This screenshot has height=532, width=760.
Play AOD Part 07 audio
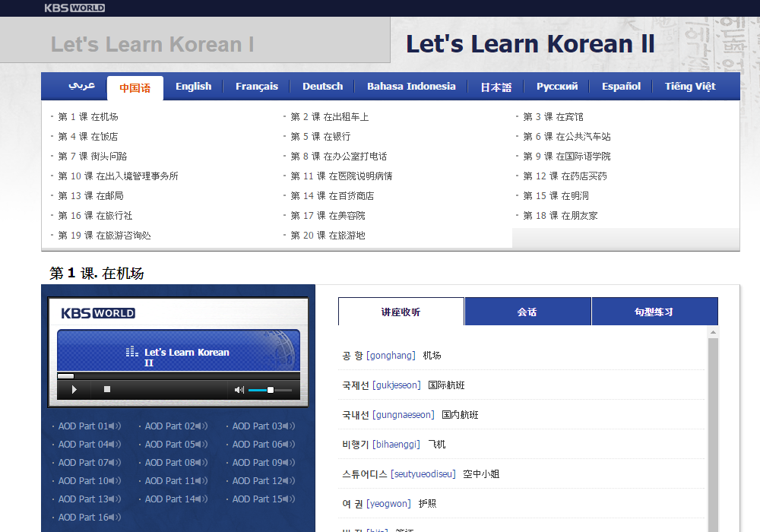(x=90, y=463)
